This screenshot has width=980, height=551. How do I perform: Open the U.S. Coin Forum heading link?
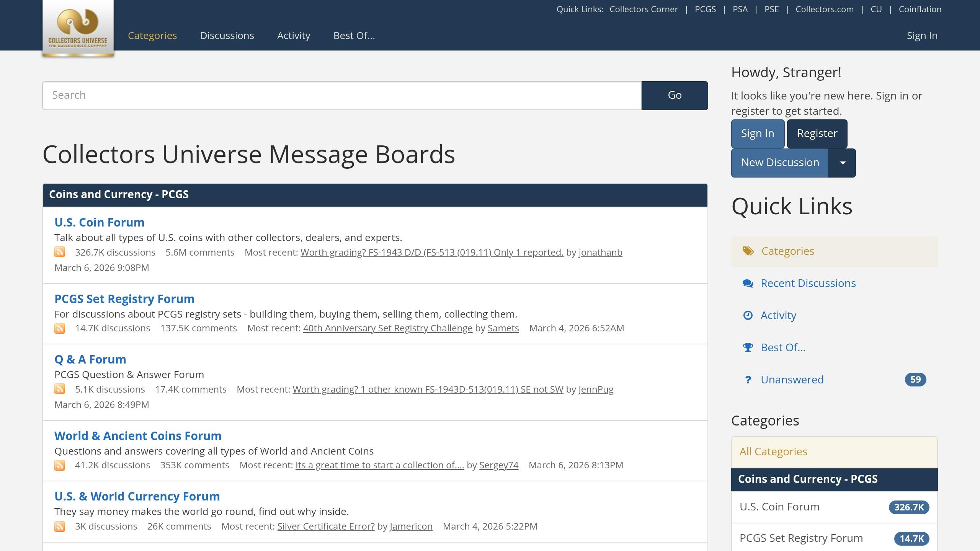[100, 222]
